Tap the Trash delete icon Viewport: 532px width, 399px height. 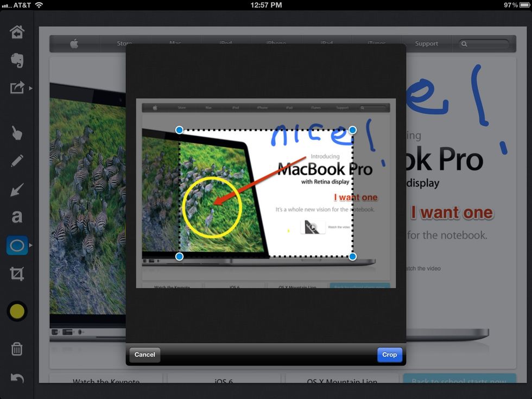point(17,349)
